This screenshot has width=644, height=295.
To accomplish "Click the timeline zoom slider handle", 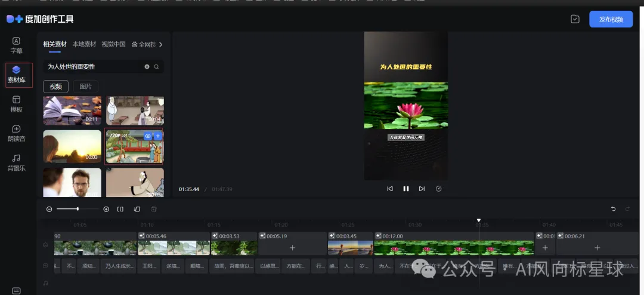I will [78, 209].
